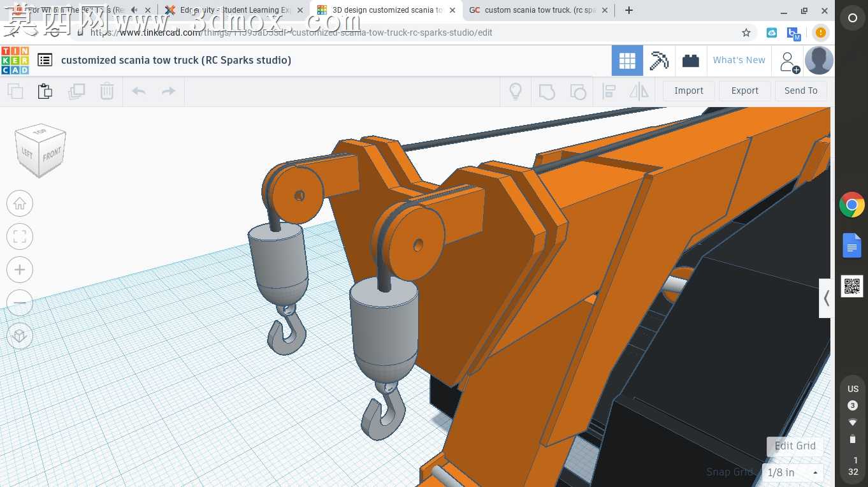Image resolution: width=868 pixels, height=487 pixels.
Task: Click the Ungroup shapes icon
Action: click(577, 91)
